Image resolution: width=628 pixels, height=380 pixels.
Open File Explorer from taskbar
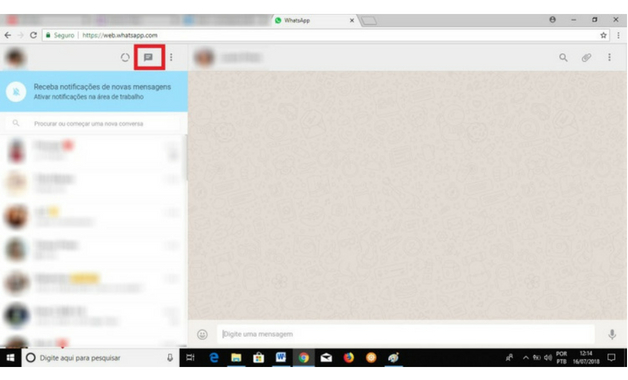pos(236,358)
